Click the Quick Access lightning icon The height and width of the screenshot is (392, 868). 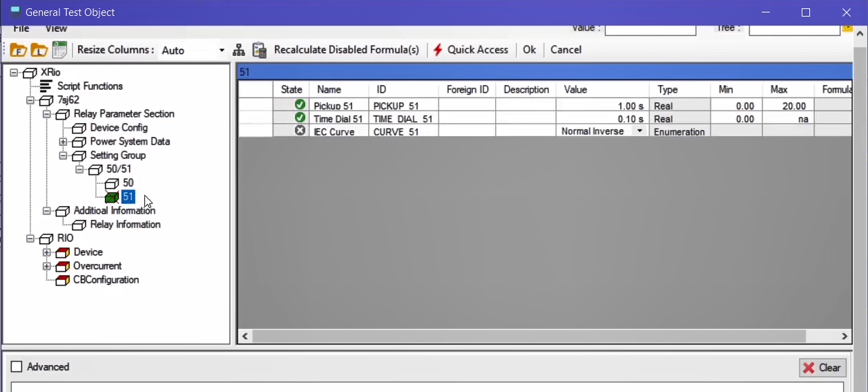pyautogui.click(x=437, y=50)
